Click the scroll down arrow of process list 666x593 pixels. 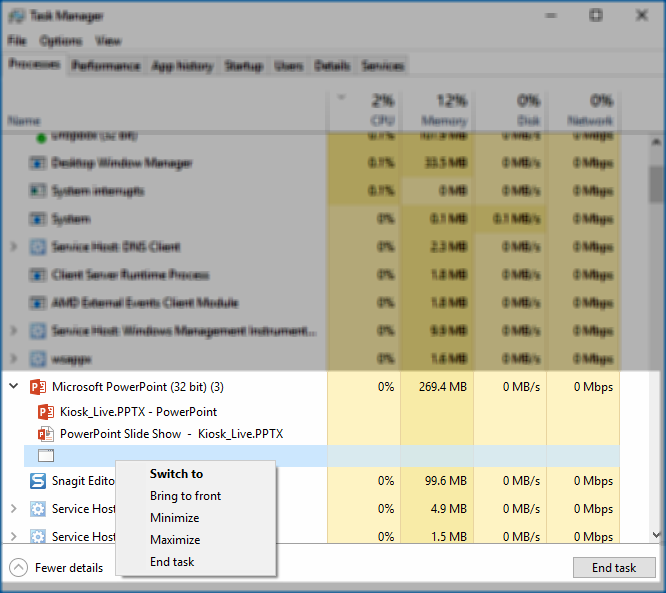tap(656, 535)
